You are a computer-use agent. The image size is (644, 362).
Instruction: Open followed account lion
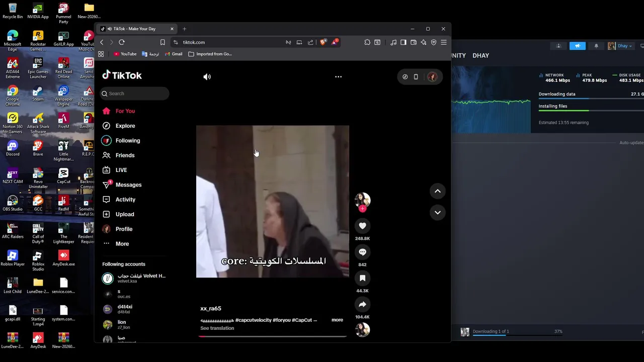click(x=115, y=324)
